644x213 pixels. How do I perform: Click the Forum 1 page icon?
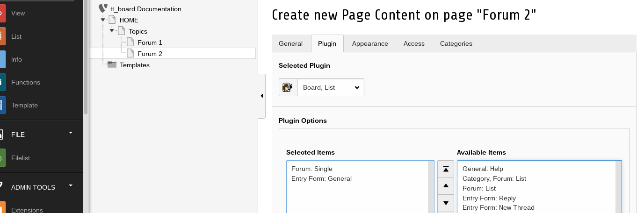point(130,42)
